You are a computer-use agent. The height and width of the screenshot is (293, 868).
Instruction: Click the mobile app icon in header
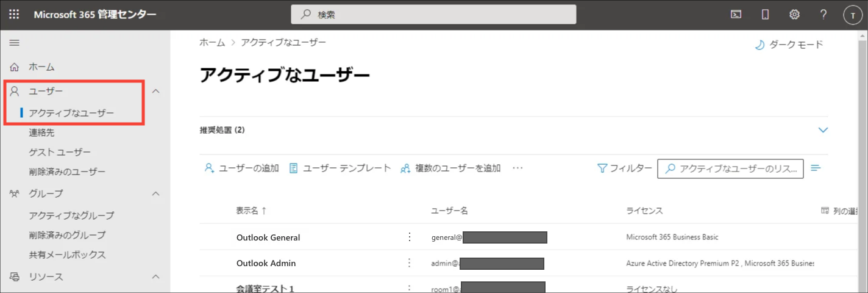(x=765, y=15)
